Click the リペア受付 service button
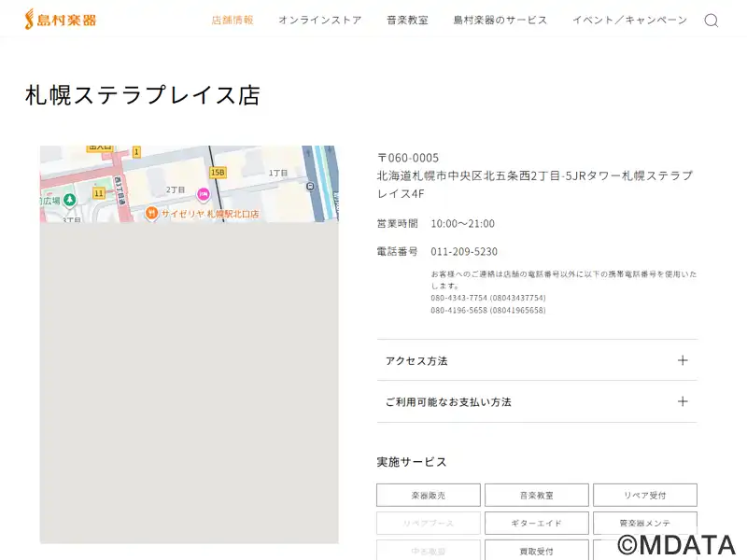 (645, 496)
